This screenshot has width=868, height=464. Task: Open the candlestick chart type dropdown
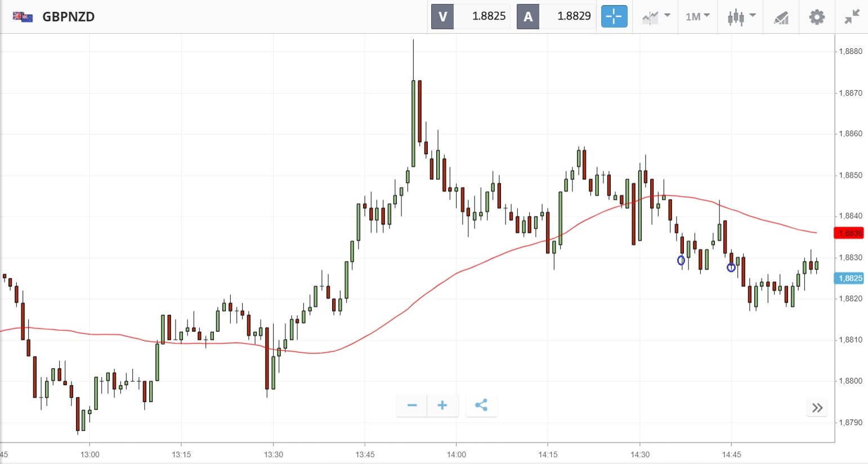coord(741,16)
